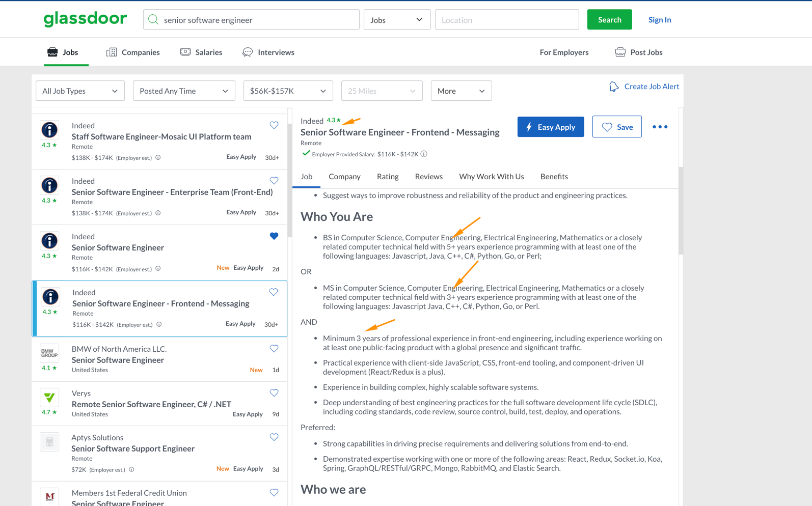Click the Sign In link
Viewport: 812px width, 506px height.
point(660,20)
